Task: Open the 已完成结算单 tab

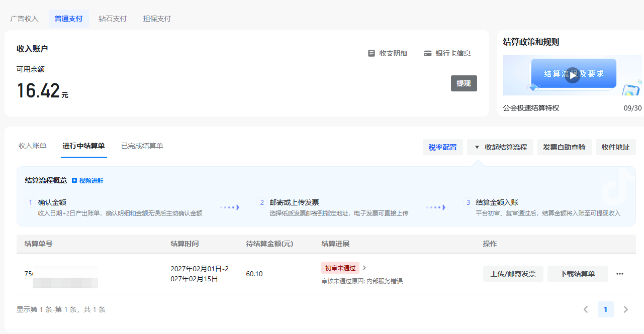Action: pyautogui.click(x=142, y=146)
